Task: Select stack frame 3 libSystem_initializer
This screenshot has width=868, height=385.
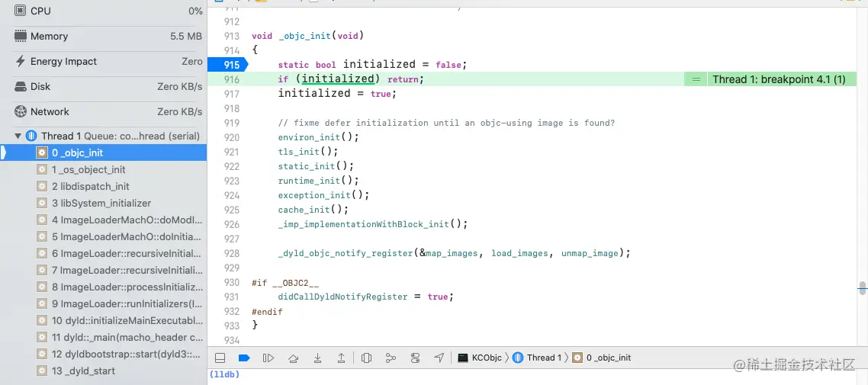Action: [x=104, y=203]
